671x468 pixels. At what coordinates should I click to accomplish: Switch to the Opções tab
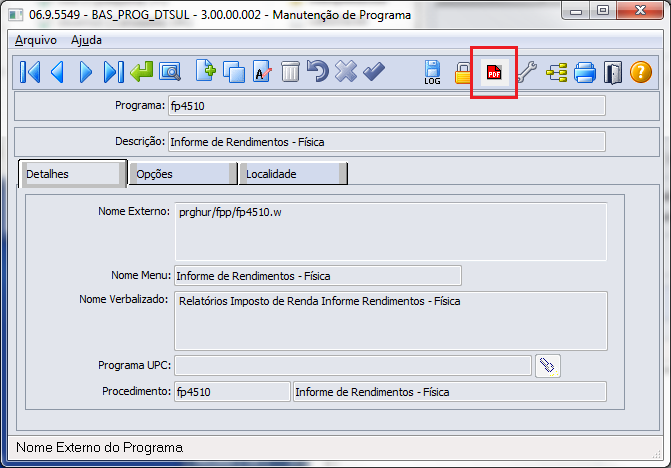point(183,174)
